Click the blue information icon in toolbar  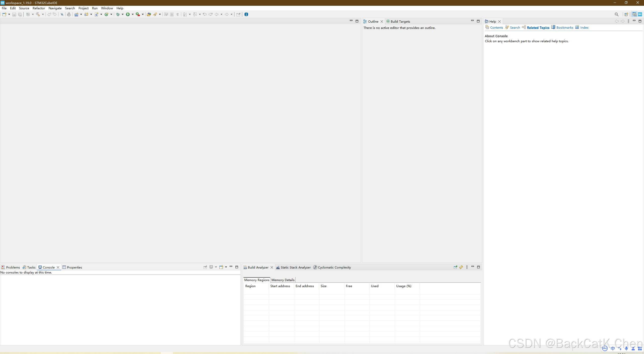(246, 14)
